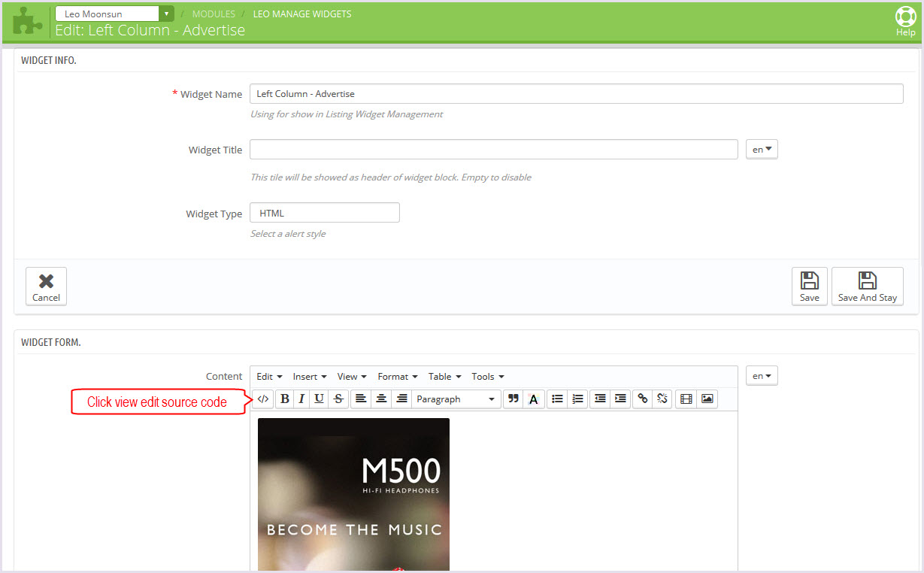This screenshot has width=924, height=573.
Task: Click the 'Widget Form.' panel heading
Action: tap(51, 342)
